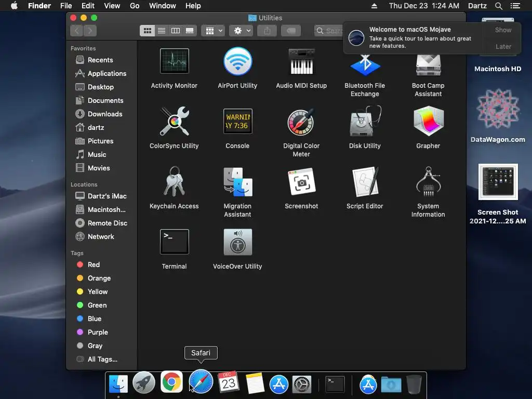Open Launchpad rocket in the Dock

click(144, 382)
